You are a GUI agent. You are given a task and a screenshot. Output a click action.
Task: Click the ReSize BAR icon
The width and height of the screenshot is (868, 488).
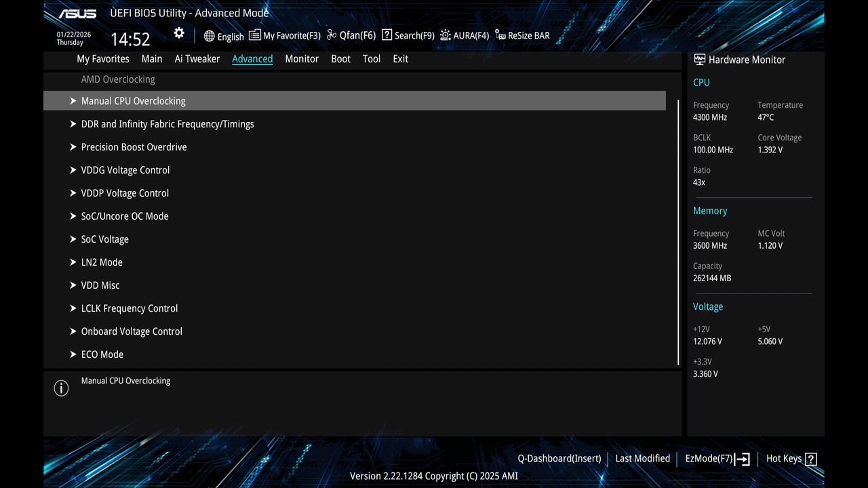click(x=522, y=35)
